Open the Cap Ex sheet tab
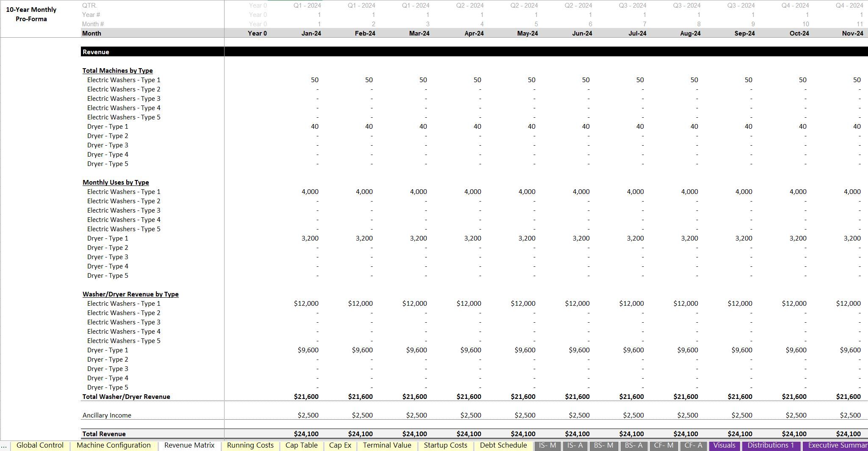Image resolution: width=868 pixels, height=451 pixels. 340,445
